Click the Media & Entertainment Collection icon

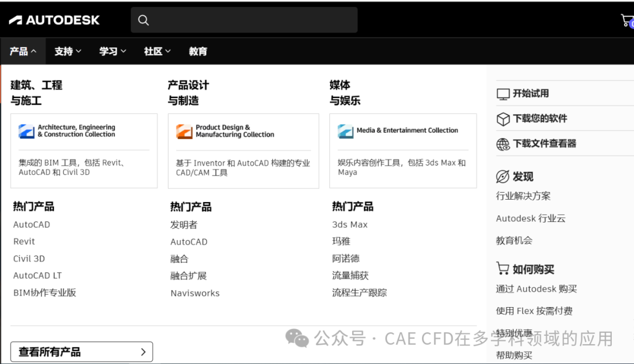click(346, 131)
